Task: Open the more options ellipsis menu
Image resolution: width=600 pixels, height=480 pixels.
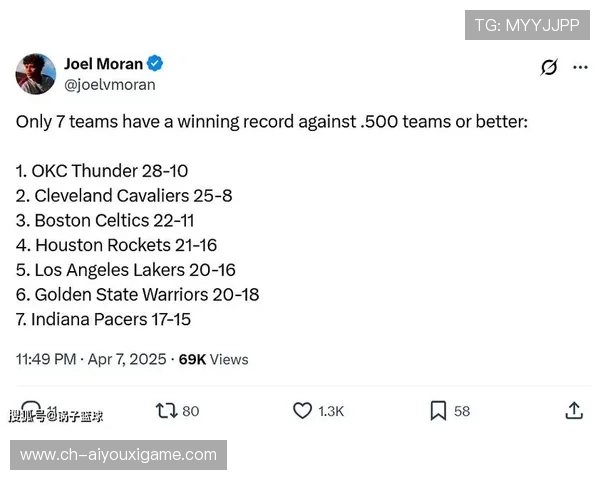Action: pos(580,67)
